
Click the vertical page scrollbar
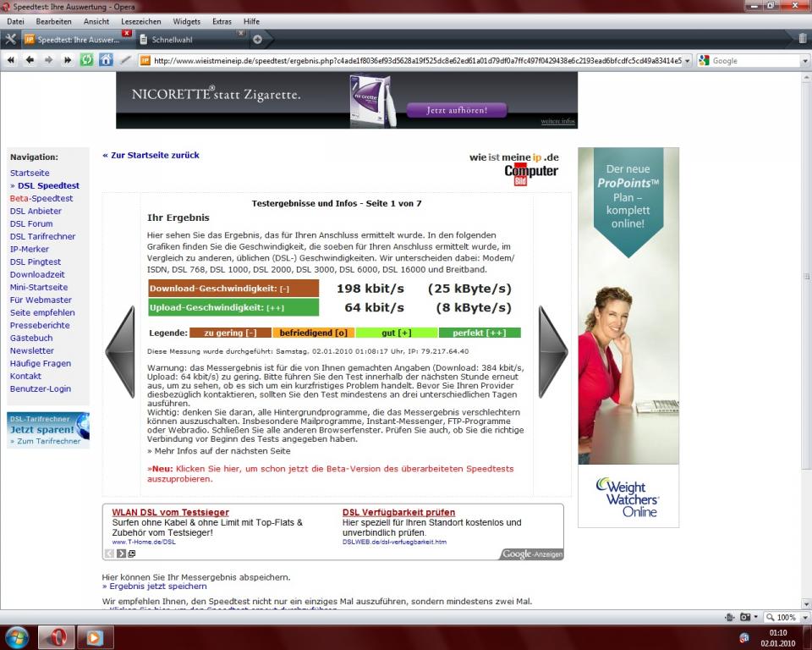point(806,276)
